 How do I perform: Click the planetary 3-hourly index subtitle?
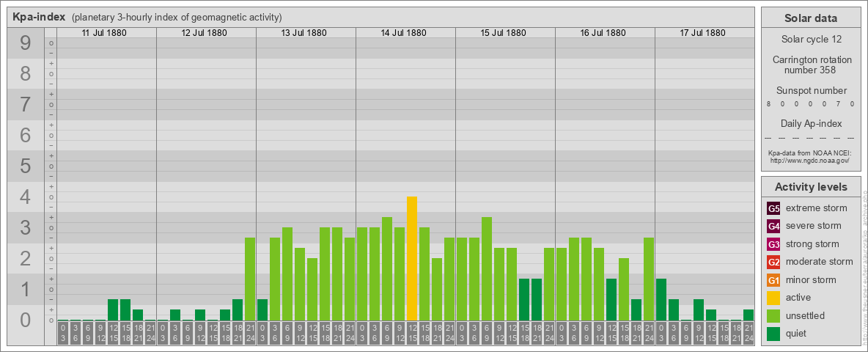pos(177,17)
